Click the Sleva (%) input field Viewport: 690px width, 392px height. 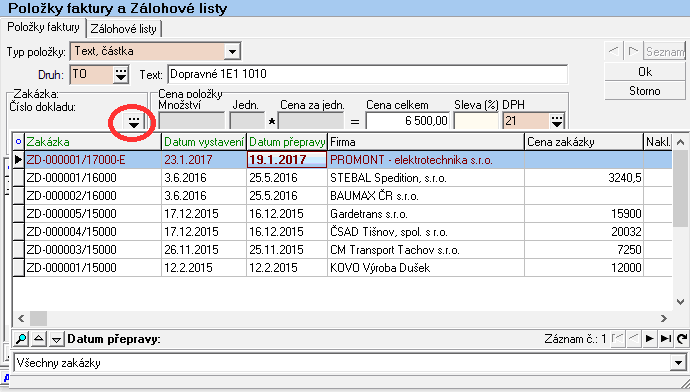coord(476,121)
